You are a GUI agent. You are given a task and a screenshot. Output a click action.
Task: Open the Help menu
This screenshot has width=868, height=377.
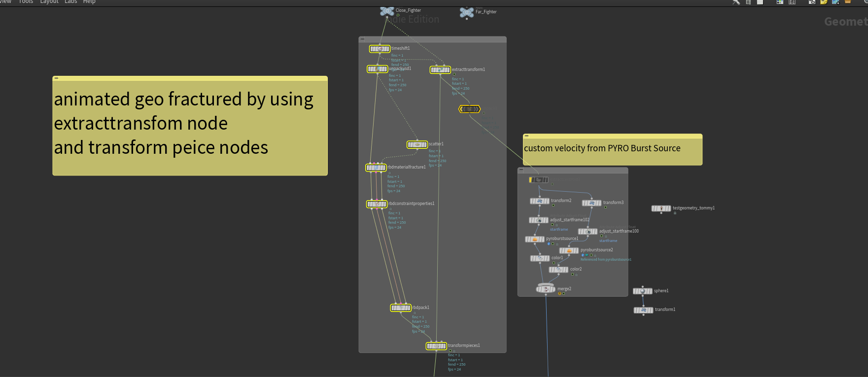tap(89, 1)
